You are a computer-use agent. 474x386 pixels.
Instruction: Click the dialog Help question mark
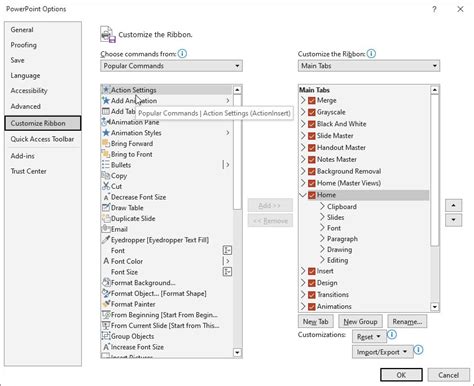[x=434, y=9]
